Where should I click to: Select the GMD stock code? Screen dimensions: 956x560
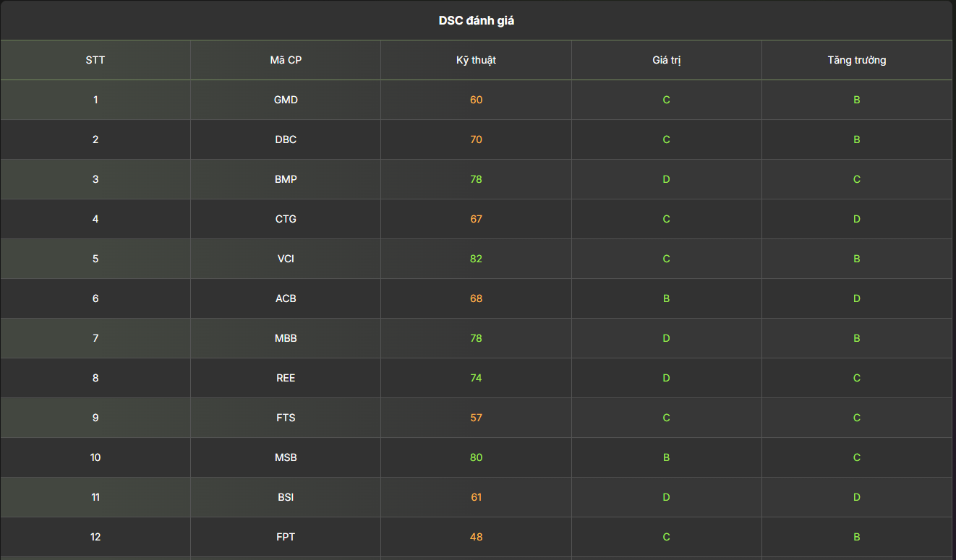pyautogui.click(x=286, y=100)
